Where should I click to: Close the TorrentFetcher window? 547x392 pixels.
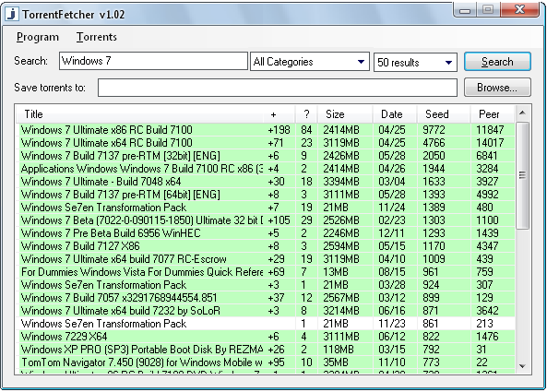click(x=520, y=9)
